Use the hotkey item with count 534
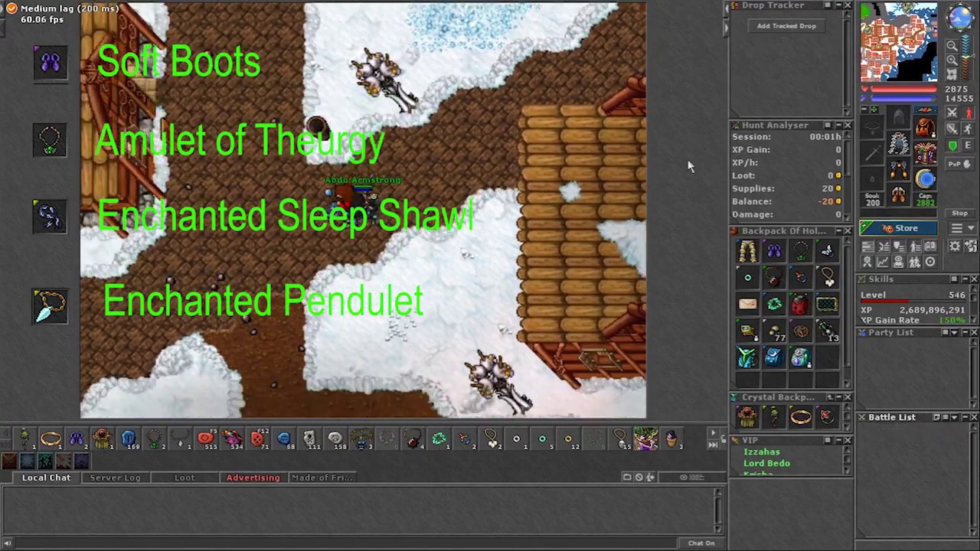The height and width of the screenshot is (551, 980). tap(232, 439)
